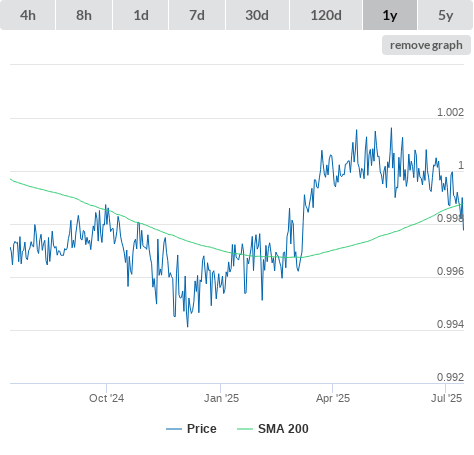The width and height of the screenshot is (474, 455).
Task: Select the 4h time range tab
Action: (x=28, y=15)
